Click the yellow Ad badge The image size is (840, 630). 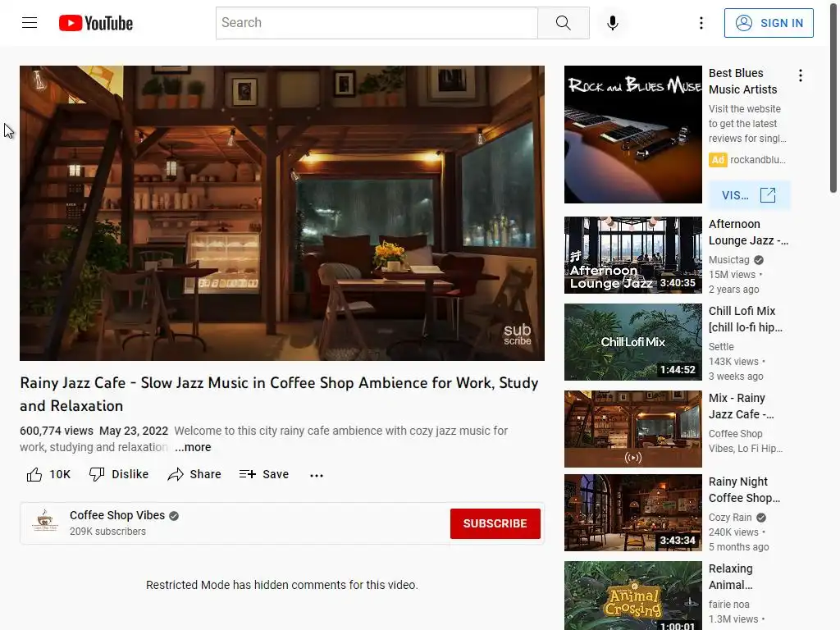pyautogui.click(x=718, y=160)
